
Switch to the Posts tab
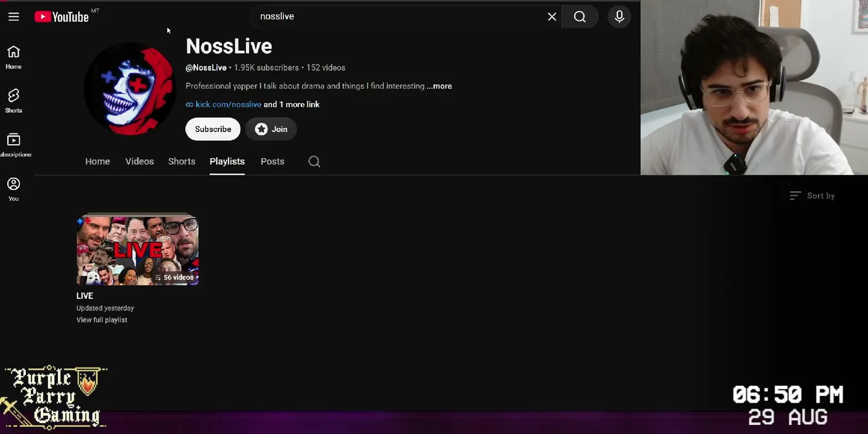[272, 162]
